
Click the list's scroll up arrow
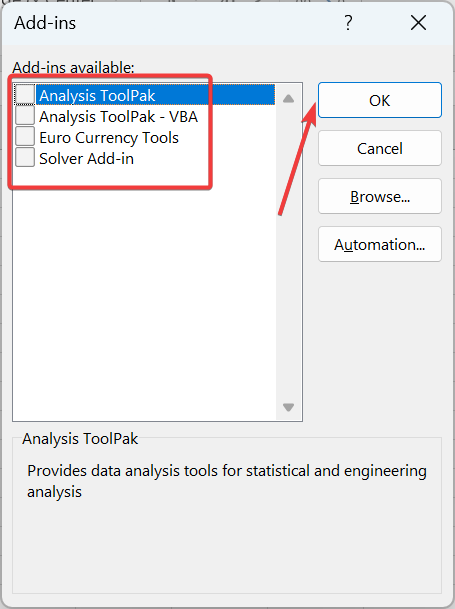(288, 99)
